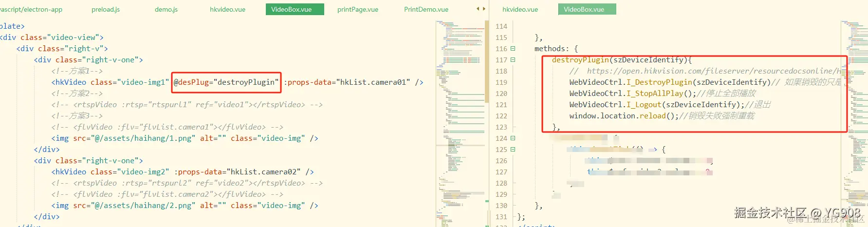868x227 pixels.
Task: Switch to the preload.js tab
Action: pyautogui.click(x=106, y=9)
